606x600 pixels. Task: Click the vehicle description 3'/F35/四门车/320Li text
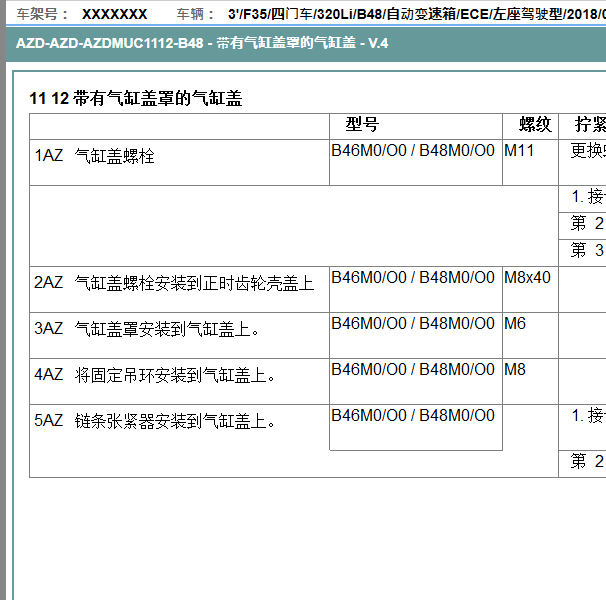click(x=417, y=14)
